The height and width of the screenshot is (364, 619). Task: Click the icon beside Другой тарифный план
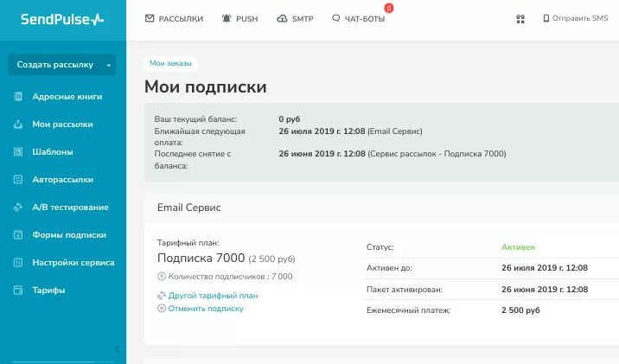[x=162, y=296]
